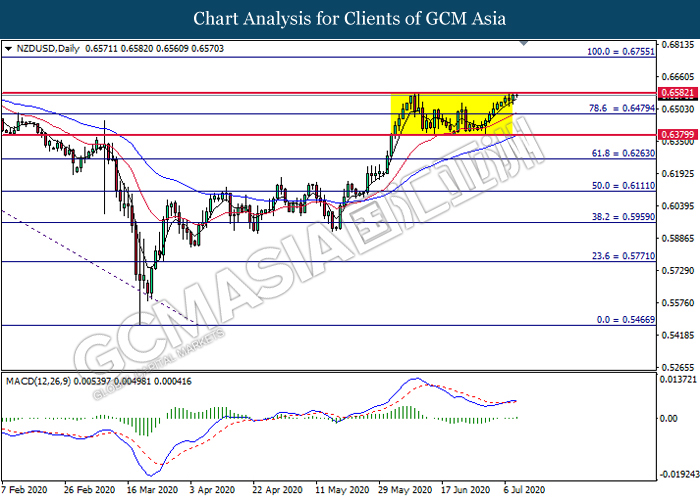
Task: Click the '29 May 2020' date label
Action: point(405,490)
